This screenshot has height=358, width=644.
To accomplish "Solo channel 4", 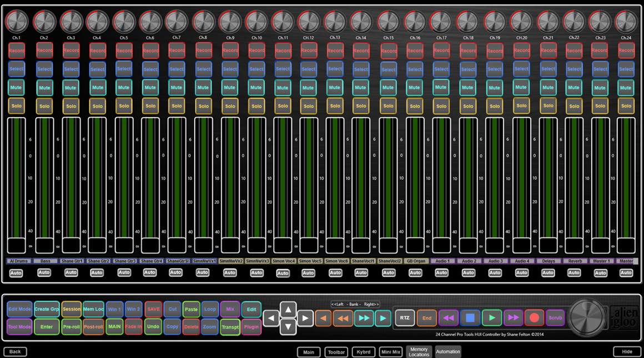I will [98, 107].
